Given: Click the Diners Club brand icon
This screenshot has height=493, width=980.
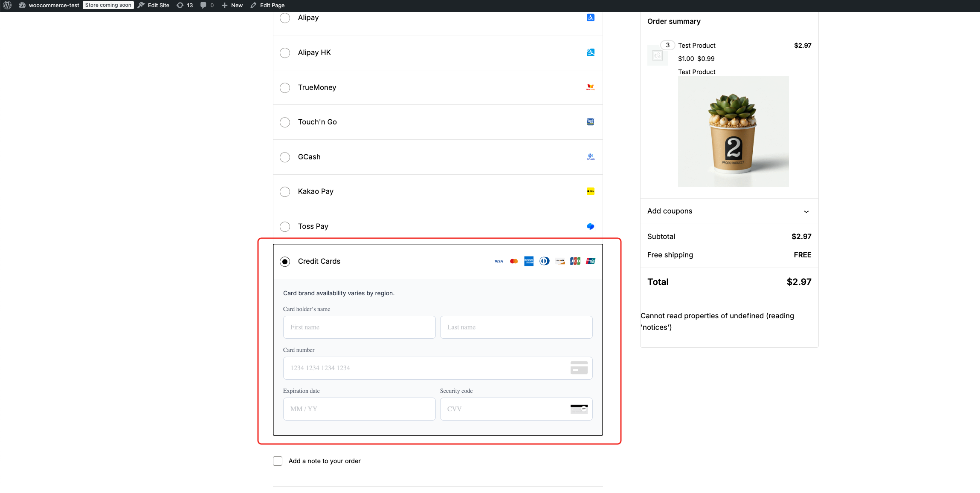Looking at the screenshot, I should point(545,261).
